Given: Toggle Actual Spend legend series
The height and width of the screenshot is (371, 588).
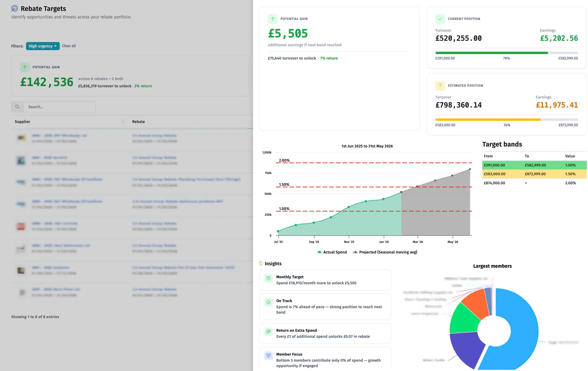Looking at the screenshot, I should [332, 252].
